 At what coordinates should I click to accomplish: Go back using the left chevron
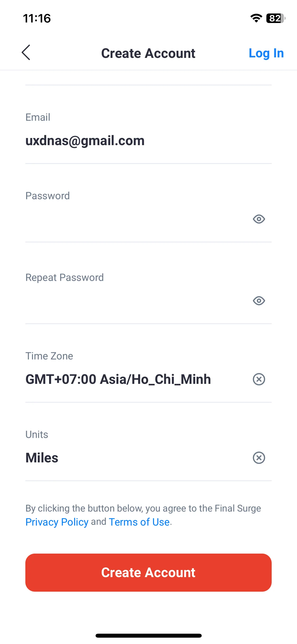tap(26, 53)
